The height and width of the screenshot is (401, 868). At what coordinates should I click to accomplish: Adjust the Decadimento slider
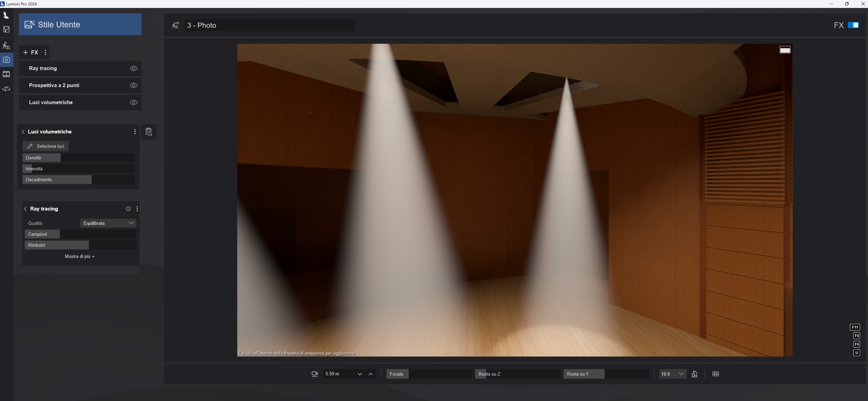pos(78,180)
